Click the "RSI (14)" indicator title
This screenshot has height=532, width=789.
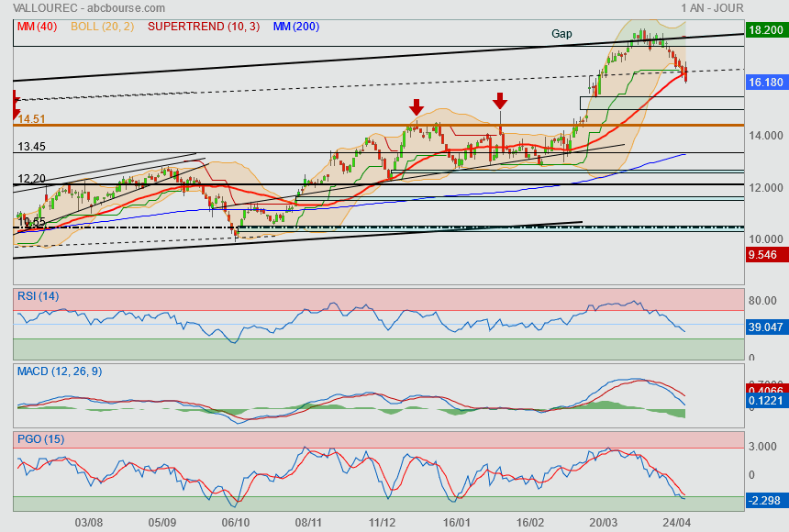pos(39,296)
